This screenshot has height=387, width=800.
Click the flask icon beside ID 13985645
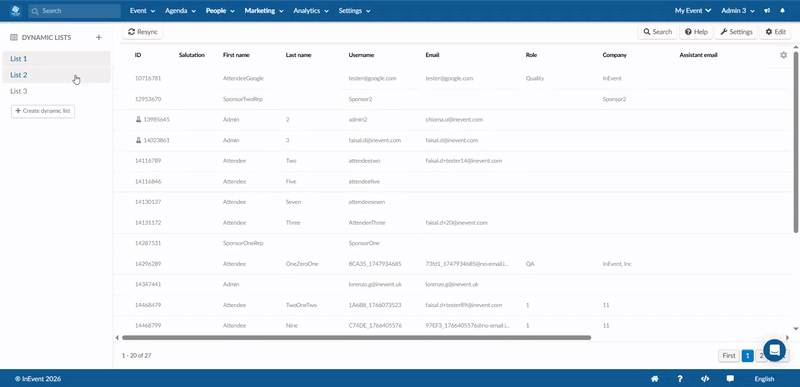(138, 119)
